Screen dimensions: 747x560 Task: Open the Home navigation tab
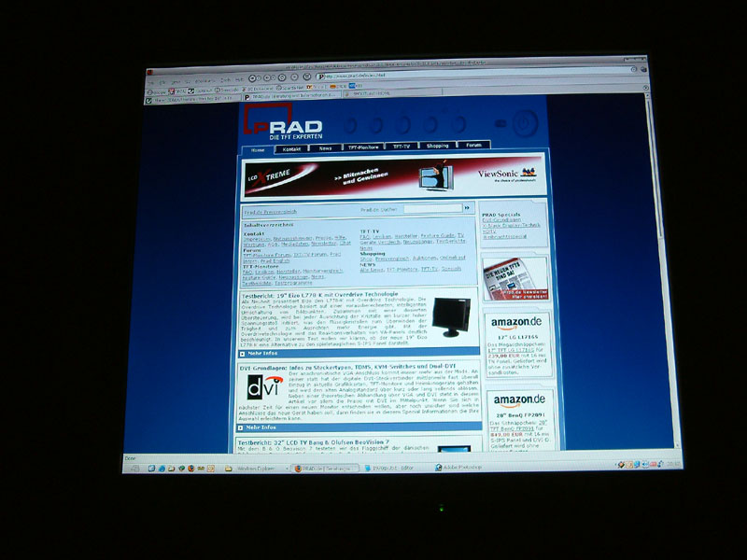(x=258, y=147)
